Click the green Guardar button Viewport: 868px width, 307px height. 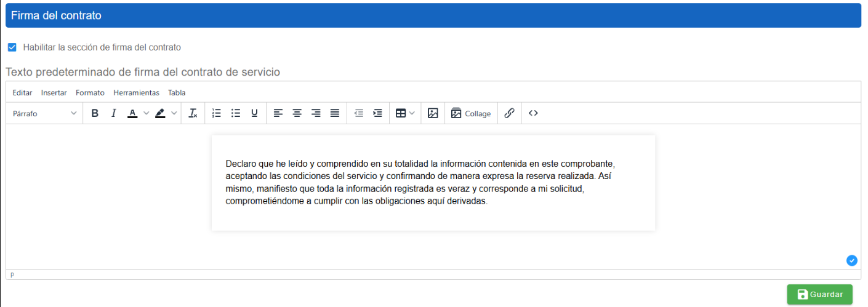pyautogui.click(x=819, y=295)
